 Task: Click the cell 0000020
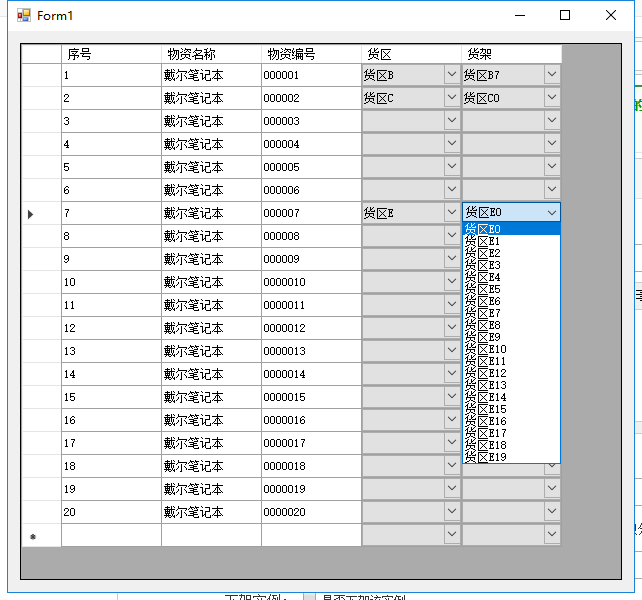311,512
